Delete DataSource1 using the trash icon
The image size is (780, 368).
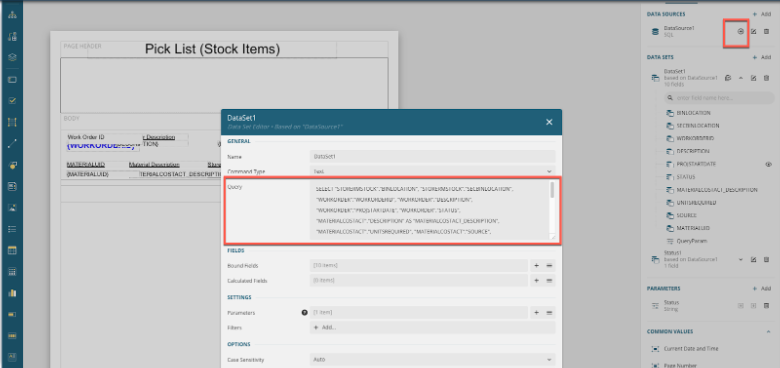pos(766,31)
